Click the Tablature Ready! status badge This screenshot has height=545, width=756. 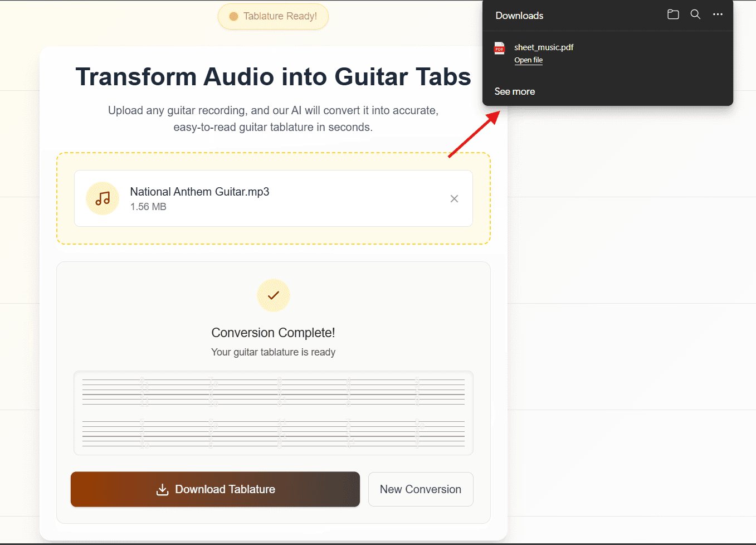pyautogui.click(x=273, y=16)
